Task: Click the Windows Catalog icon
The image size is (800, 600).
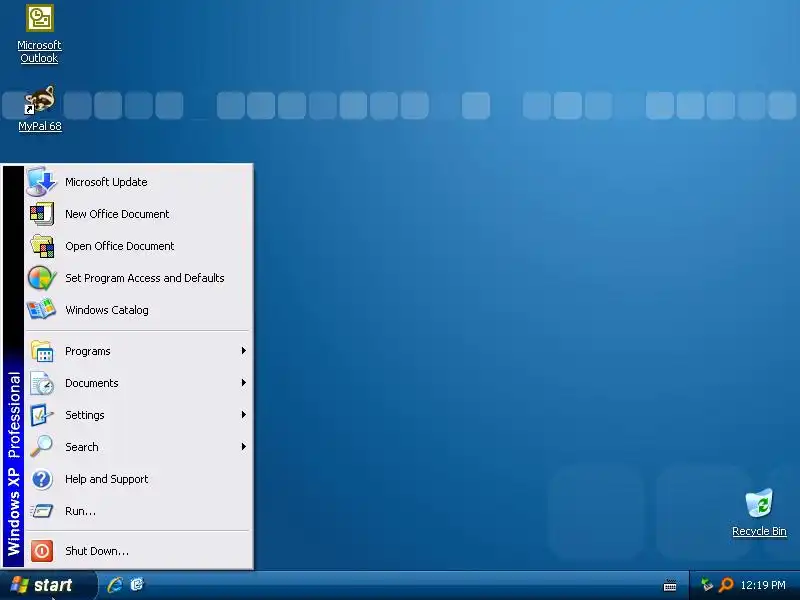Action: [x=41, y=310]
